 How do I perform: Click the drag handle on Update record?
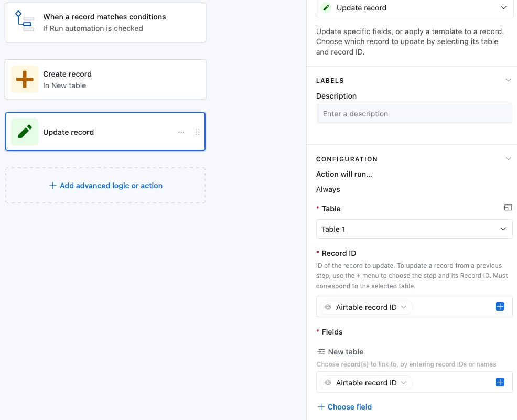(198, 132)
